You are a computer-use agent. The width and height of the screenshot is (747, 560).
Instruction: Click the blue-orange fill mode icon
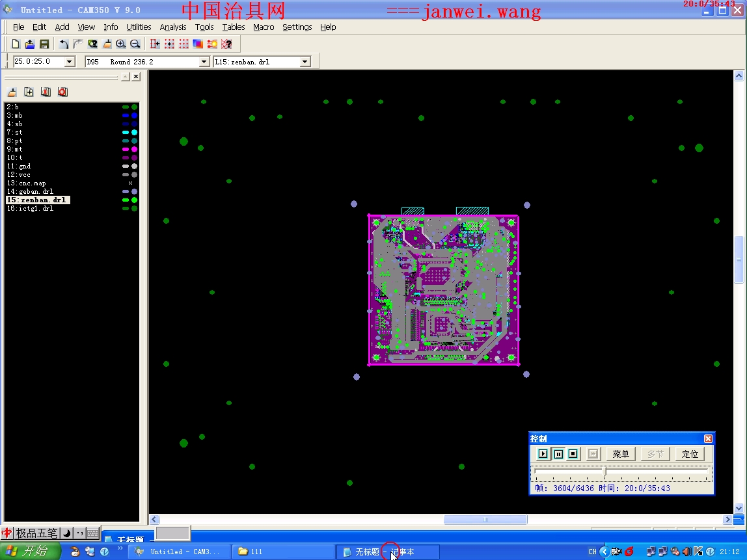coord(198,44)
